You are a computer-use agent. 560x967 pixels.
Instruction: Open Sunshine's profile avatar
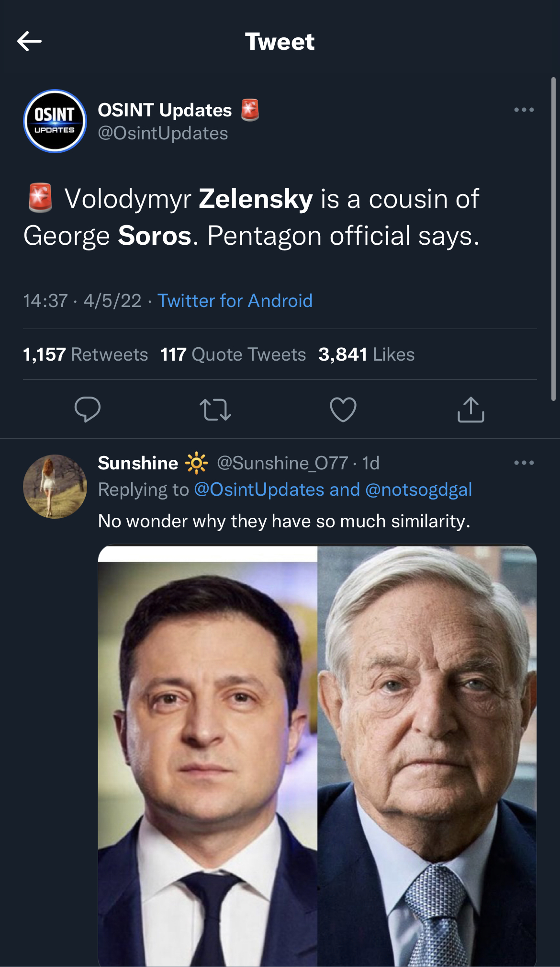pyautogui.click(x=55, y=486)
